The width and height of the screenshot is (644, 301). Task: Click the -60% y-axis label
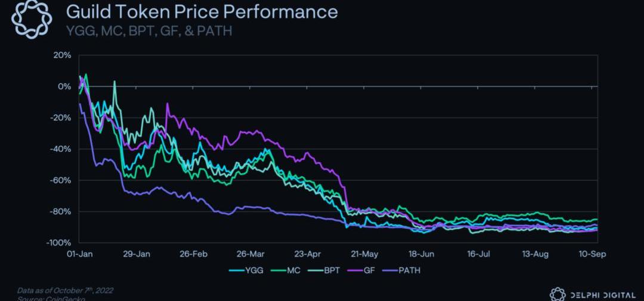[61, 180]
